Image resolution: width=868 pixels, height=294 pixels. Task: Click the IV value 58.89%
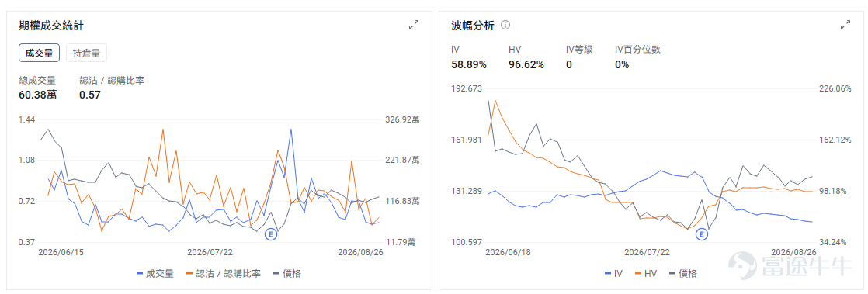coord(469,64)
